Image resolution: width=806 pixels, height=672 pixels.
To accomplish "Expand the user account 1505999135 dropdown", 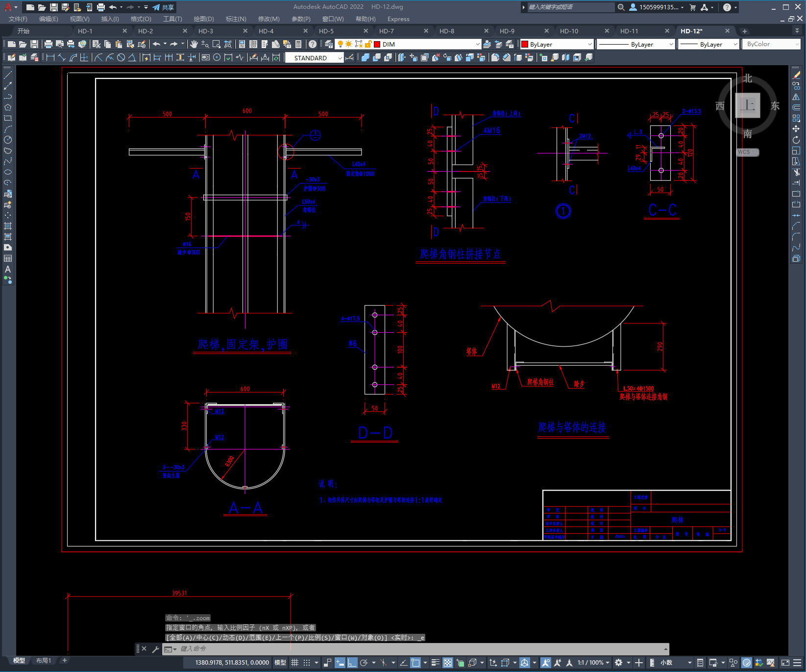I will click(657, 7).
